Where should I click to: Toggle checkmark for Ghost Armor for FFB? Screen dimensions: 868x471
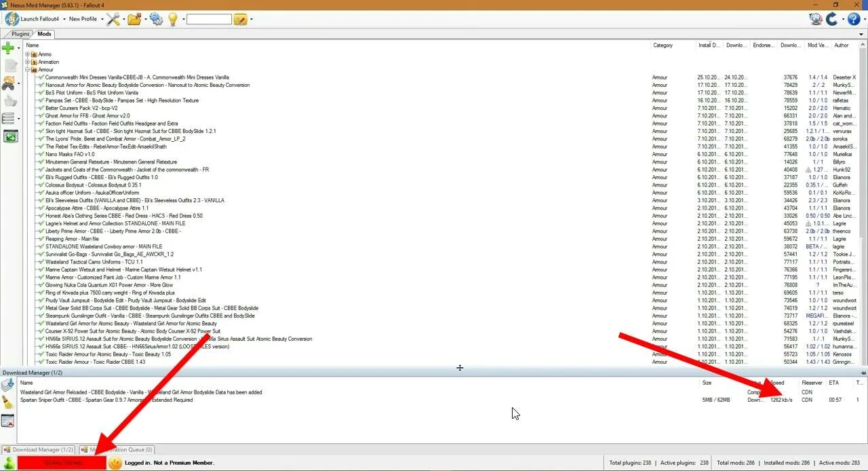[x=41, y=115]
